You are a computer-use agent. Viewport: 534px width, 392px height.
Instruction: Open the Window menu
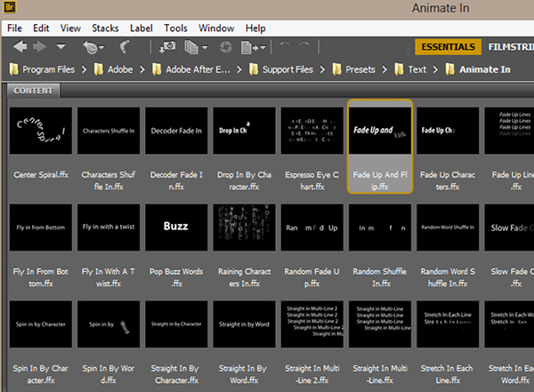click(x=216, y=28)
